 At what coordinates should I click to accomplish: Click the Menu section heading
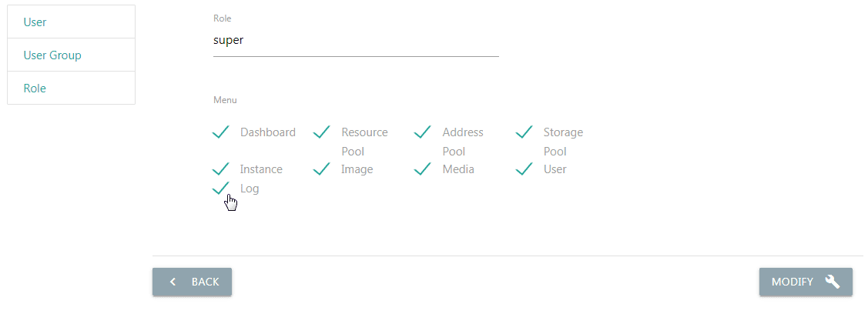pyautogui.click(x=225, y=100)
